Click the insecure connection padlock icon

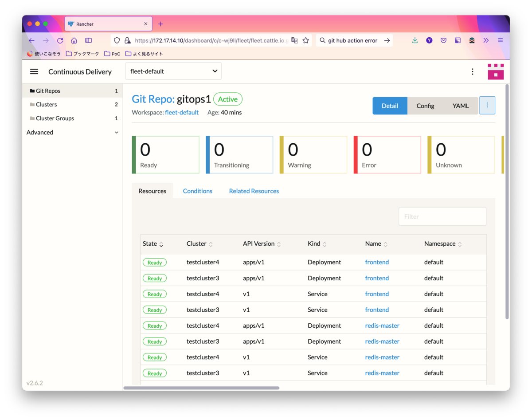(x=127, y=40)
